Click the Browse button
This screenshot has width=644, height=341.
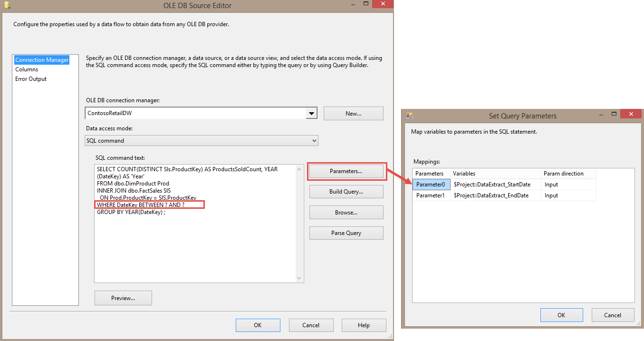[346, 212]
